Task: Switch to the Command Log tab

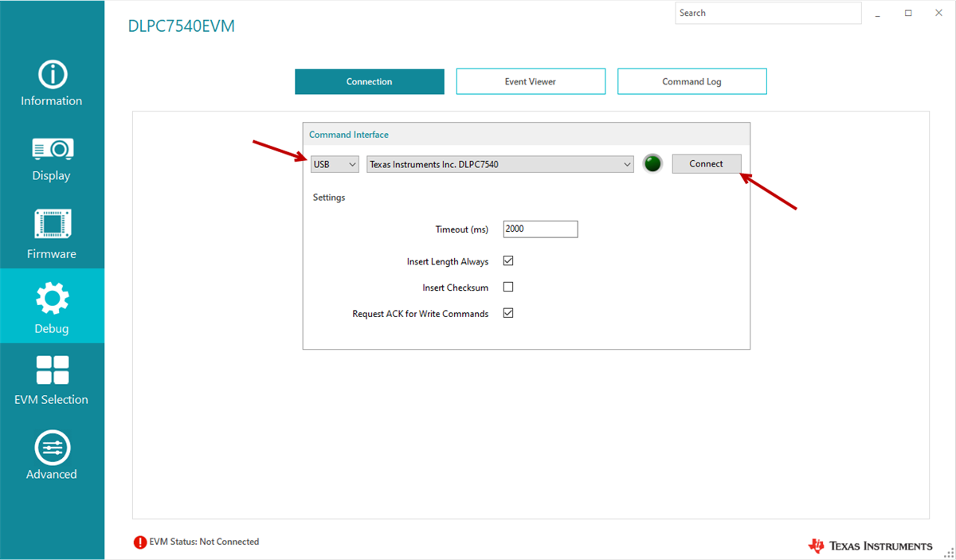Action: click(692, 81)
